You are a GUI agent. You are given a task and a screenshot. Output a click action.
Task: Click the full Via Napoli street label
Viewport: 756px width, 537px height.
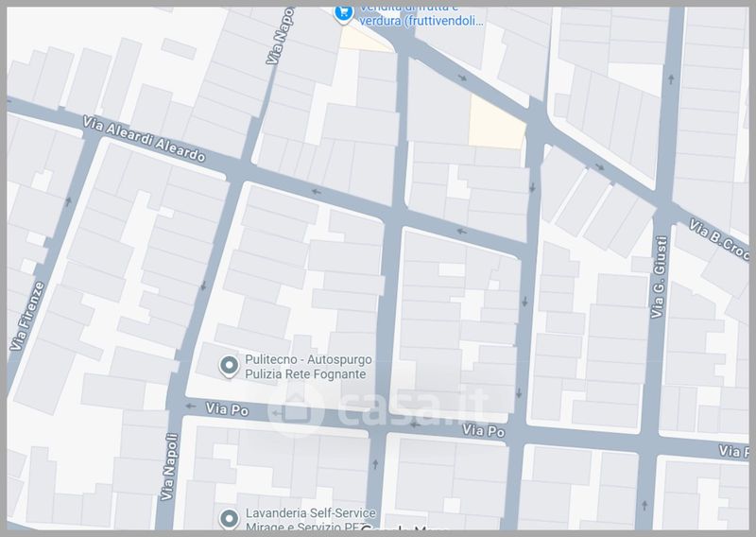(x=169, y=467)
